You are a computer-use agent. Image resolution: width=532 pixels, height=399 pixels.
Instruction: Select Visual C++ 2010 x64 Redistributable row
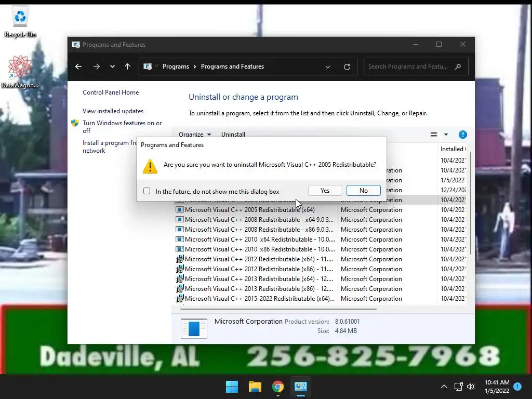(321, 239)
